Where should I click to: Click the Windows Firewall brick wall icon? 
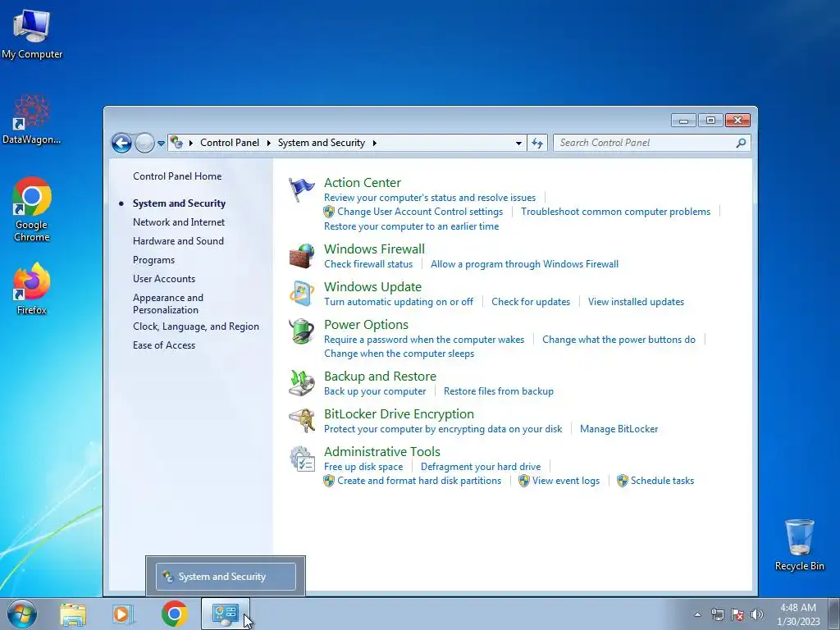(301, 256)
